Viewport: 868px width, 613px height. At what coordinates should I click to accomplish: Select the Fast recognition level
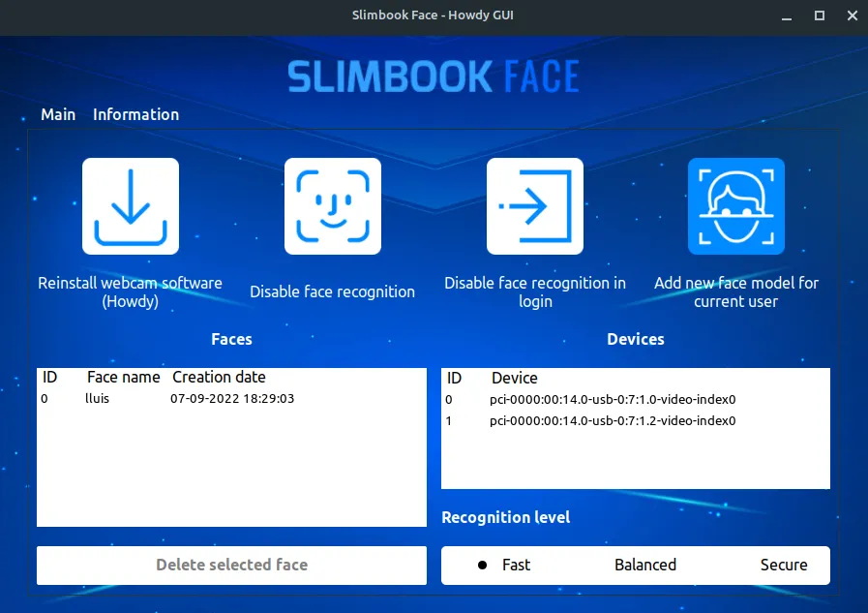point(505,565)
